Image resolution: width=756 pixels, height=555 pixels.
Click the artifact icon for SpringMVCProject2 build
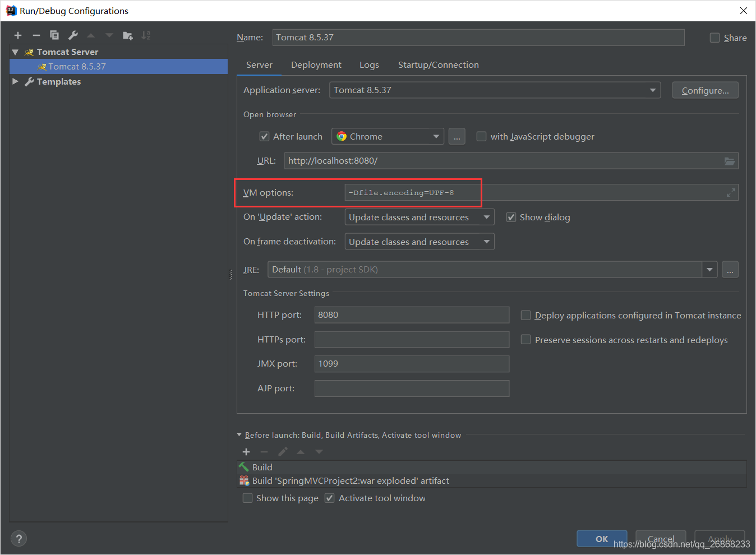244,480
